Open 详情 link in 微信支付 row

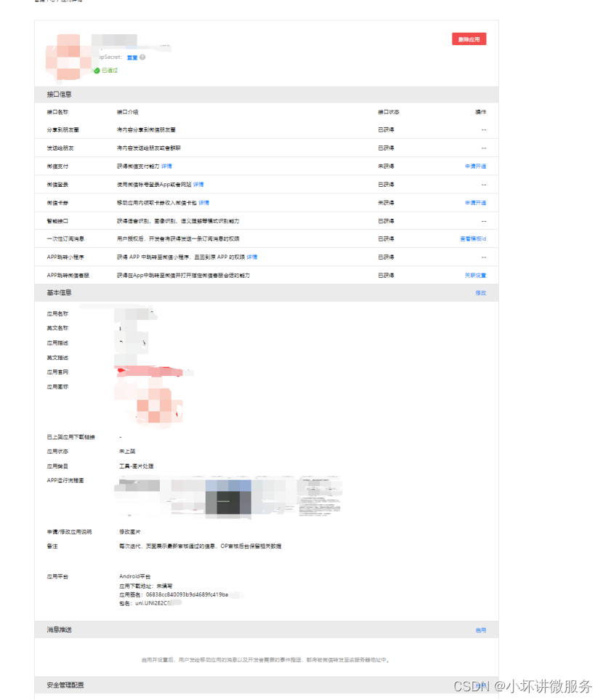click(166, 166)
